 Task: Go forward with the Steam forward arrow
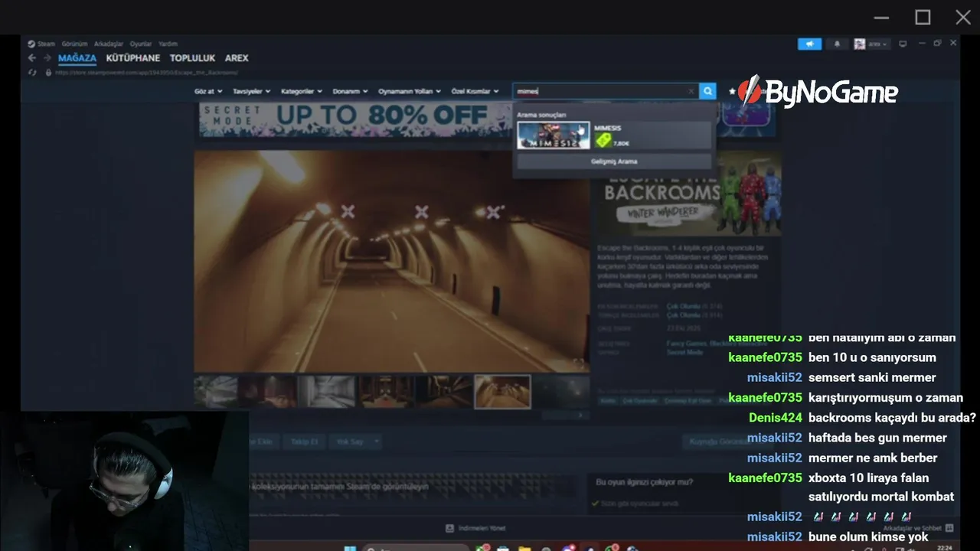click(47, 58)
